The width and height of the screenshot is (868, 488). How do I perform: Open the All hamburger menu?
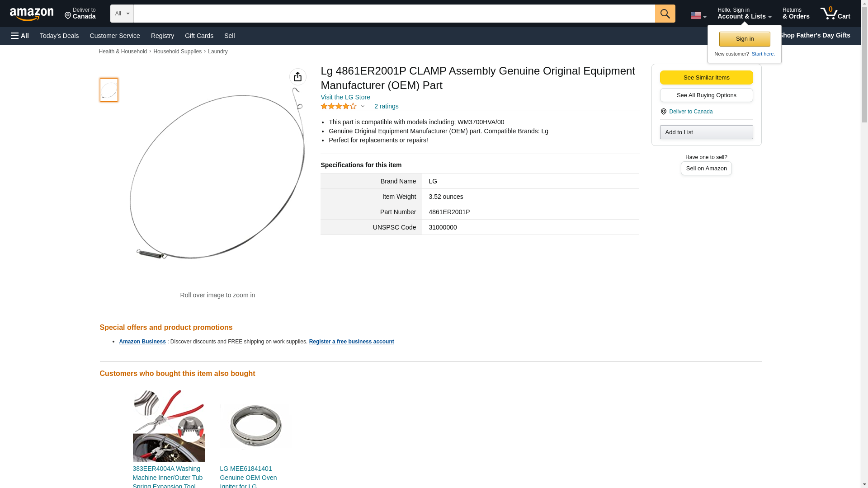(20, 36)
